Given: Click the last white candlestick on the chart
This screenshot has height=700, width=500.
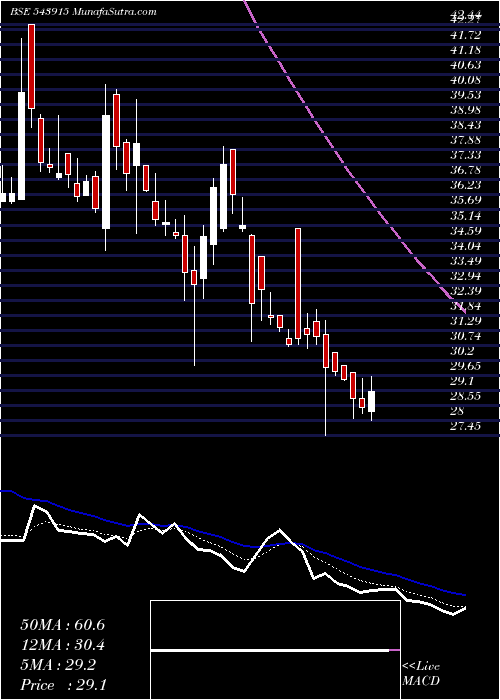Looking at the screenshot, I should tap(371, 401).
